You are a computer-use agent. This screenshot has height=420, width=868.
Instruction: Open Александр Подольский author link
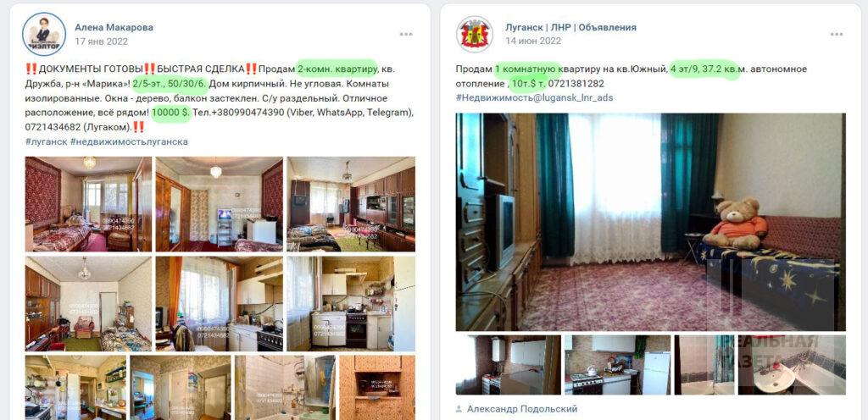point(522,409)
